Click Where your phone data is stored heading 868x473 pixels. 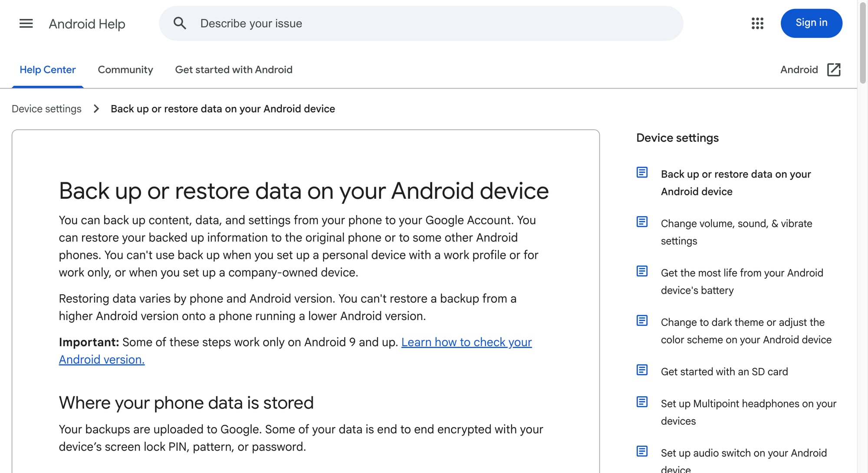tap(186, 403)
